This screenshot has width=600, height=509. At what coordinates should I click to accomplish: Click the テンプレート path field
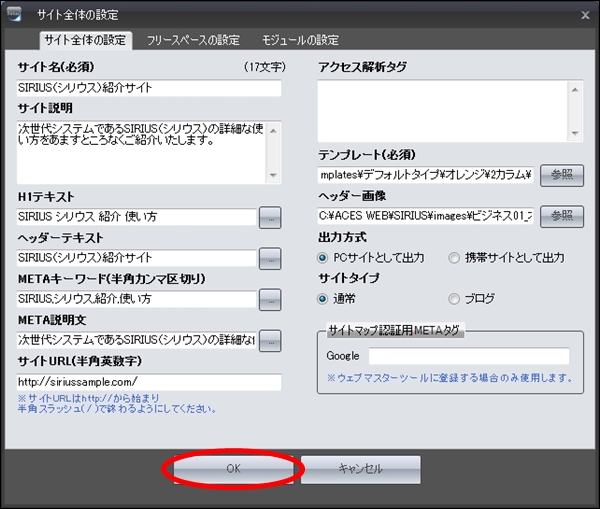[x=426, y=175]
